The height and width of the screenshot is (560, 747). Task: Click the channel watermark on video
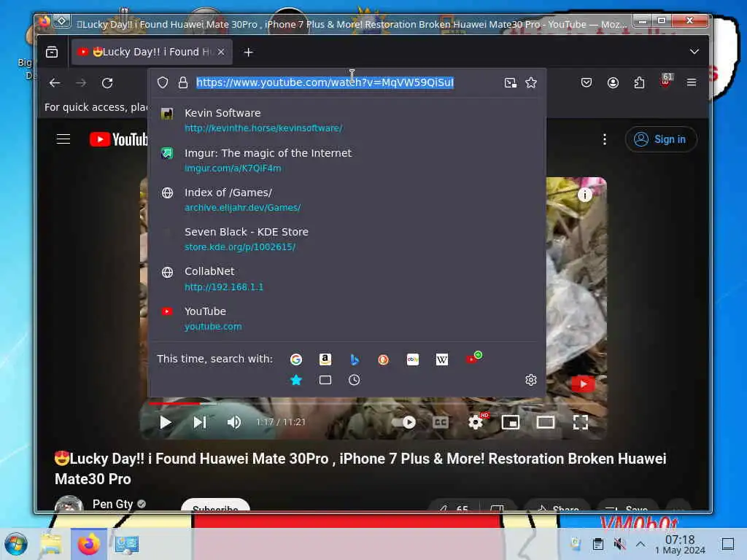(x=583, y=384)
